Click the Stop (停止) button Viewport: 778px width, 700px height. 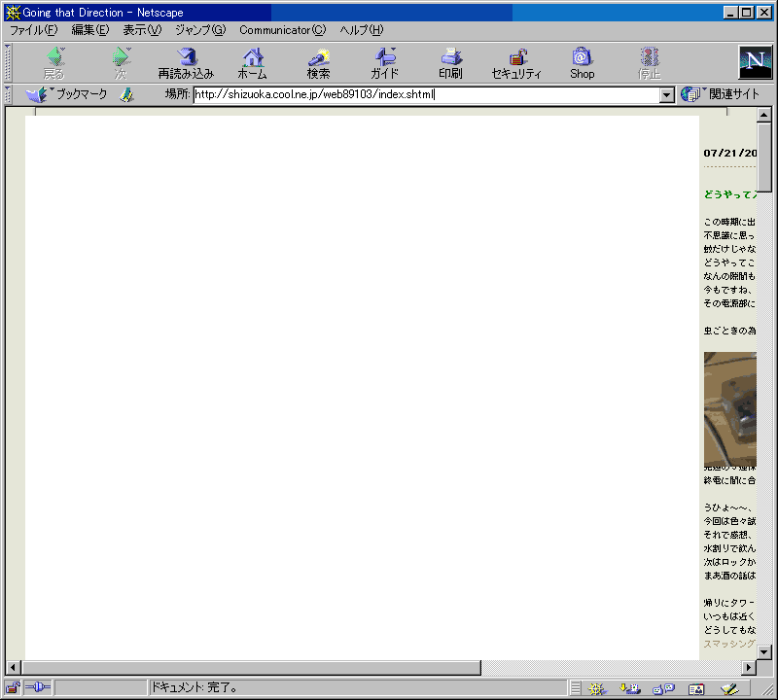click(650, 63)
